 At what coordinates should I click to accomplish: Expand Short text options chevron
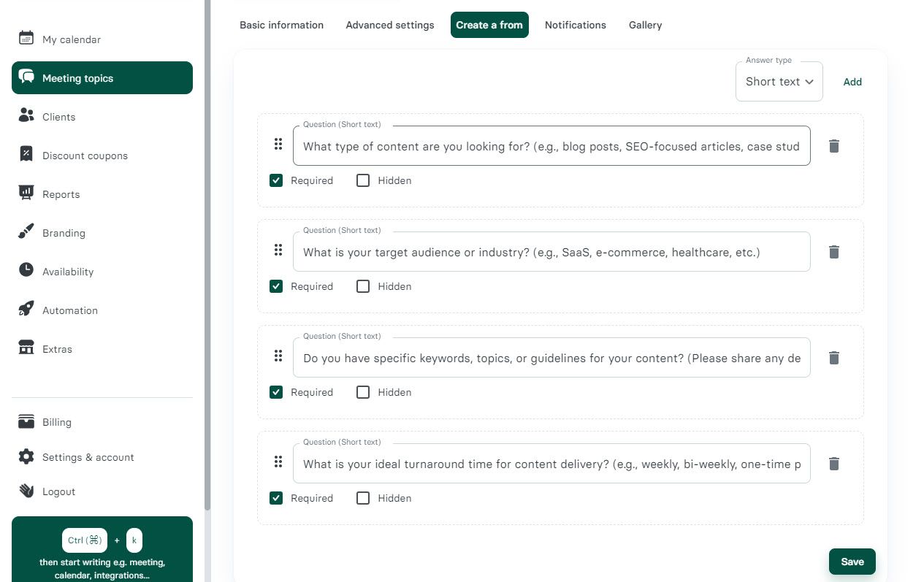tap(809, 82)
